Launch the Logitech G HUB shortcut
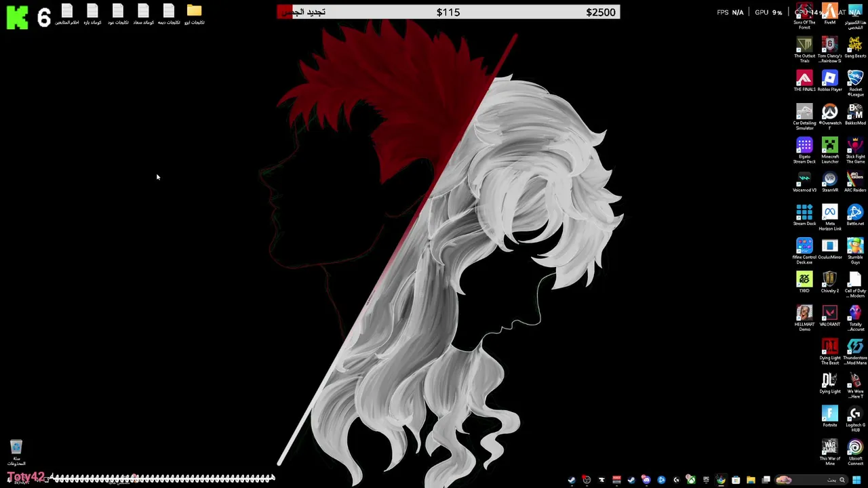868x488 pixels. tap(855, 419)
